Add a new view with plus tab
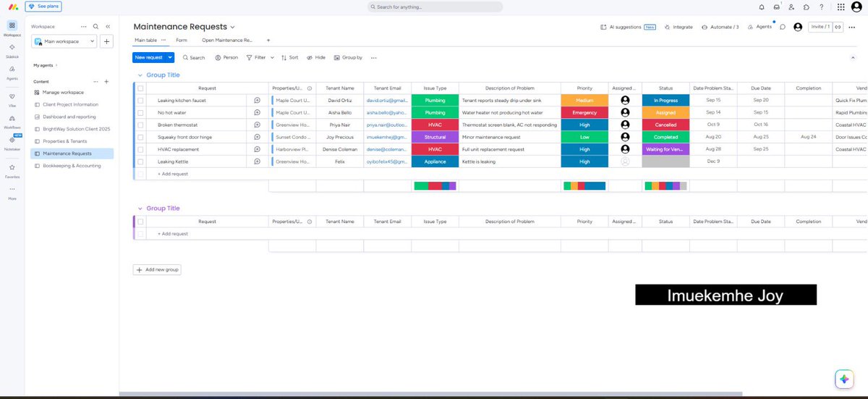This screenshot has height=399, width=868. [268, 40]
